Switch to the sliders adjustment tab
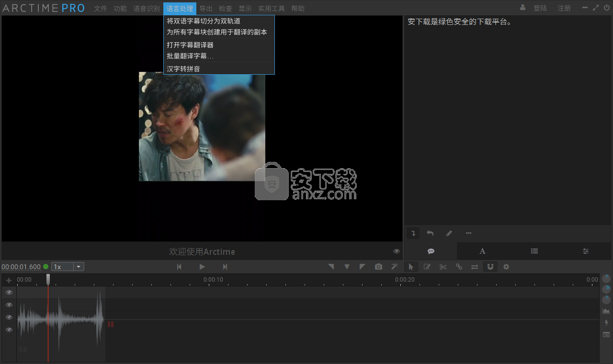The width and height of the screenshot is (613, 364). click(x=586, y=251)
